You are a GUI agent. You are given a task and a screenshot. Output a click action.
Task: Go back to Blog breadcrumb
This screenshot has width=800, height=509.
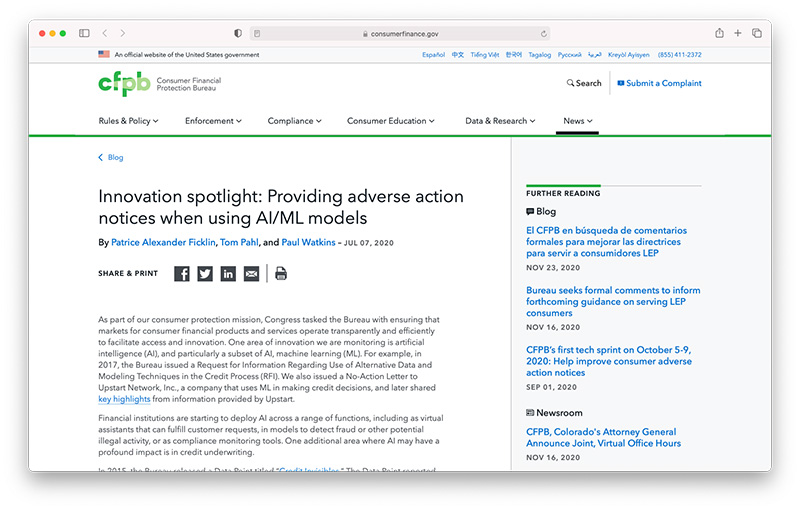coord(111,157)
